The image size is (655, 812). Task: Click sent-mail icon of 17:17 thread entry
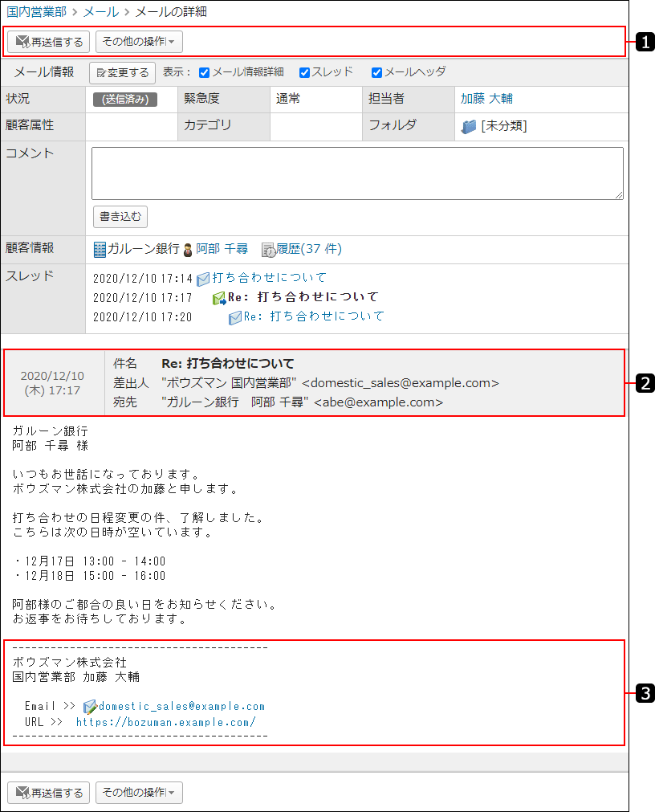click(x=219, y=298)
